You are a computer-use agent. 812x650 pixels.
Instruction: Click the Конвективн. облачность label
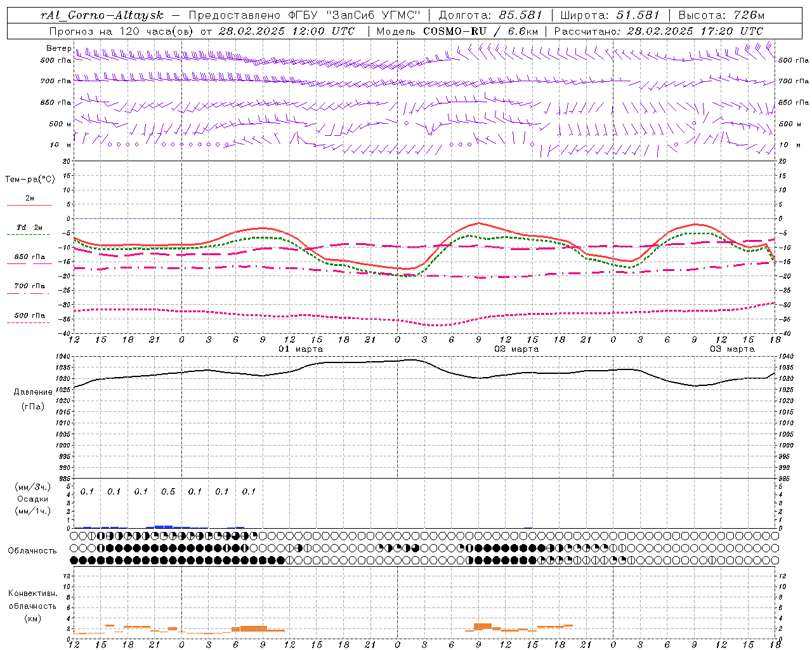click(32, 599)
